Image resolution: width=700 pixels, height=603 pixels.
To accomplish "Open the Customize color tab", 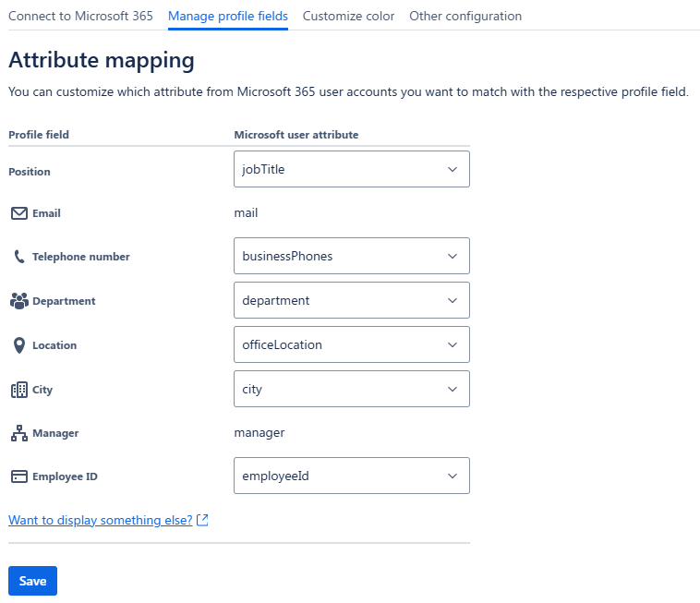I will point(348,16).
